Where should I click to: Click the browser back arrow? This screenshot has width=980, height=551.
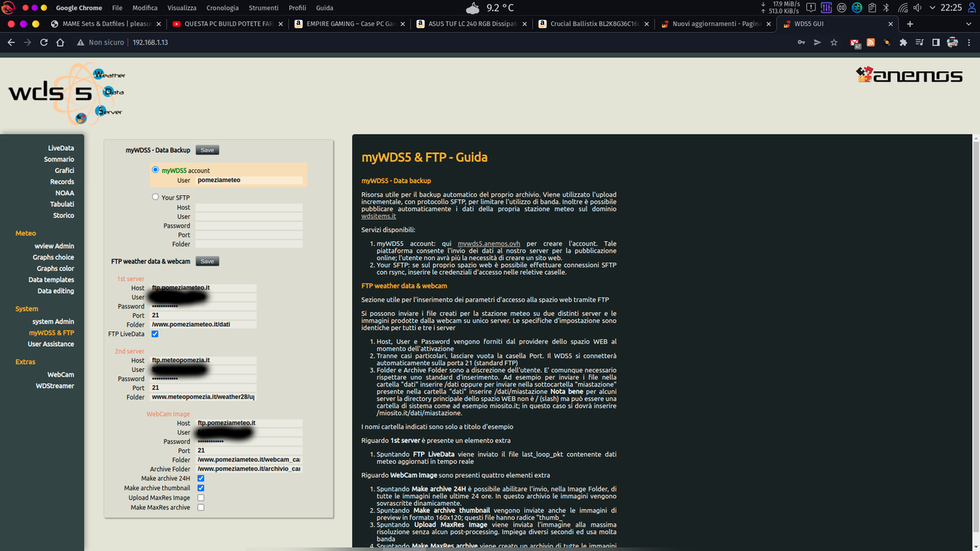(x=11, y=43)
